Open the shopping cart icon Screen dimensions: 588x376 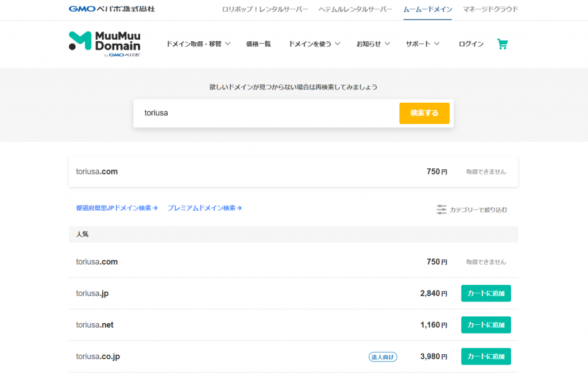[x=502, y=44]
